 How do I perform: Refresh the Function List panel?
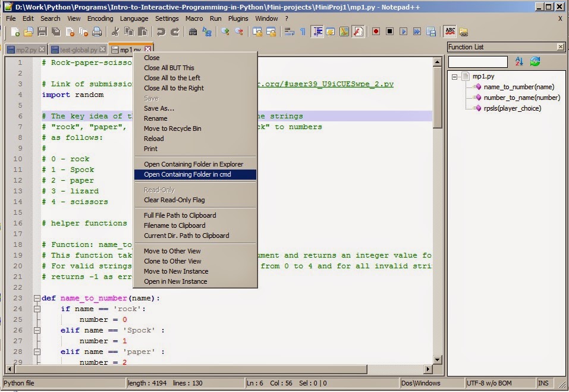pos(534,61)
